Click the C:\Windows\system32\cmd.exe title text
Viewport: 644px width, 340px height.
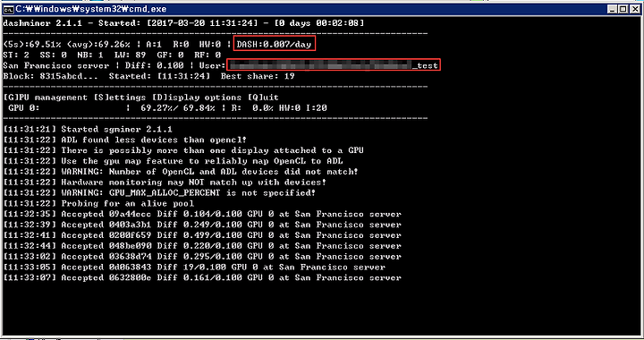90,9
